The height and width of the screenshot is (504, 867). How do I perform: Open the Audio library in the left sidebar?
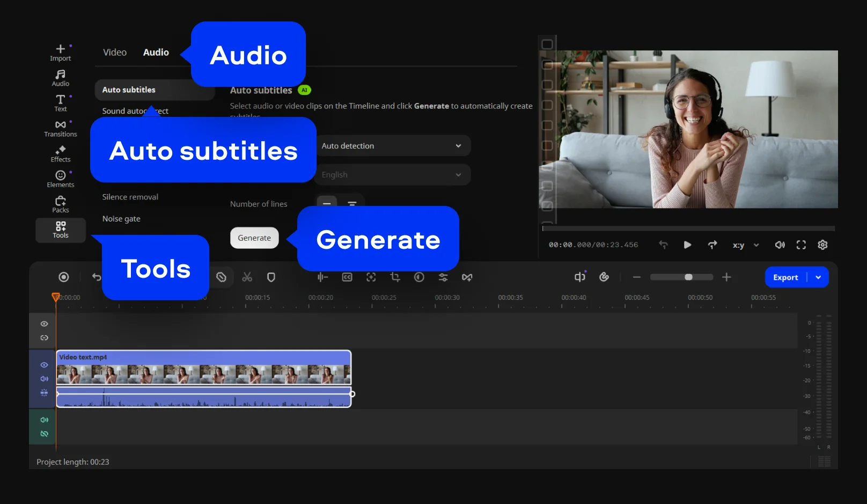tap(61, 78)
